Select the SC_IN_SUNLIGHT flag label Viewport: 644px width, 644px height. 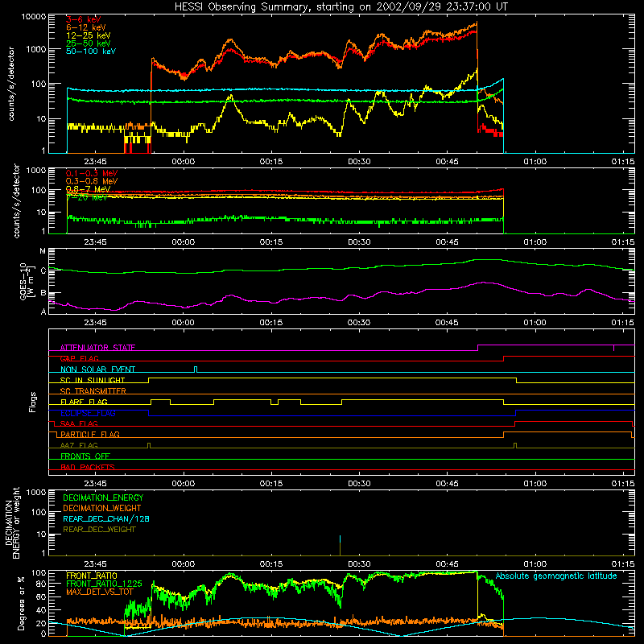click(93, 380)
